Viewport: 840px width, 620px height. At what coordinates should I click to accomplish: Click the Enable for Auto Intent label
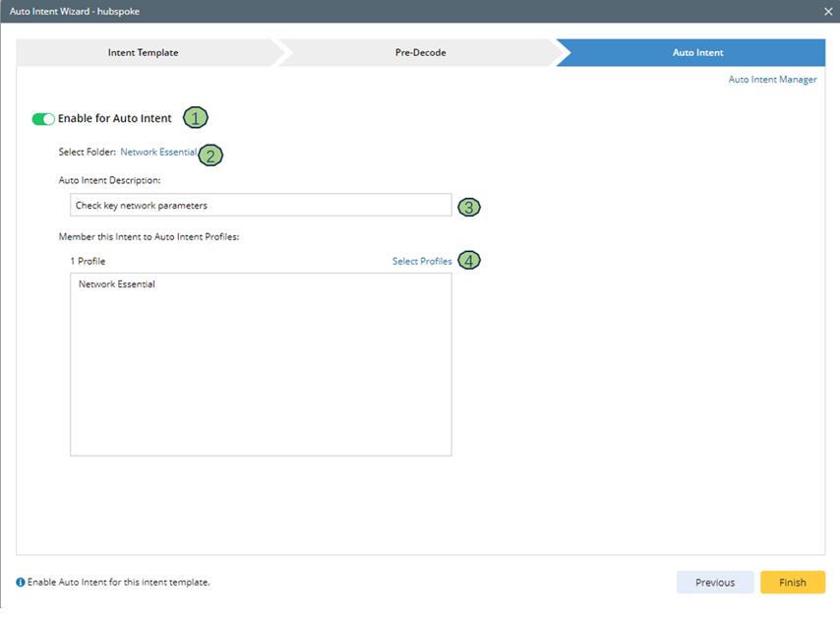(x=114, y=119)
